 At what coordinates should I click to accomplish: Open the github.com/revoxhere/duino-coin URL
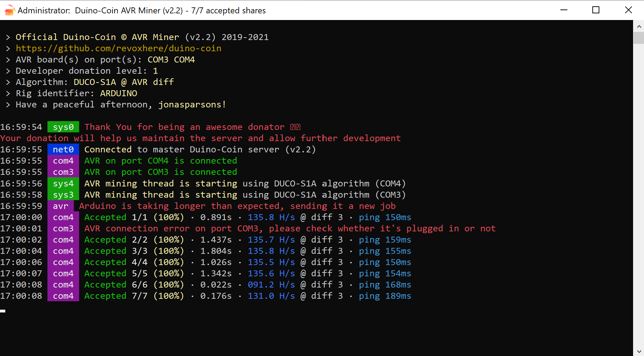click(x=118, y=48)
